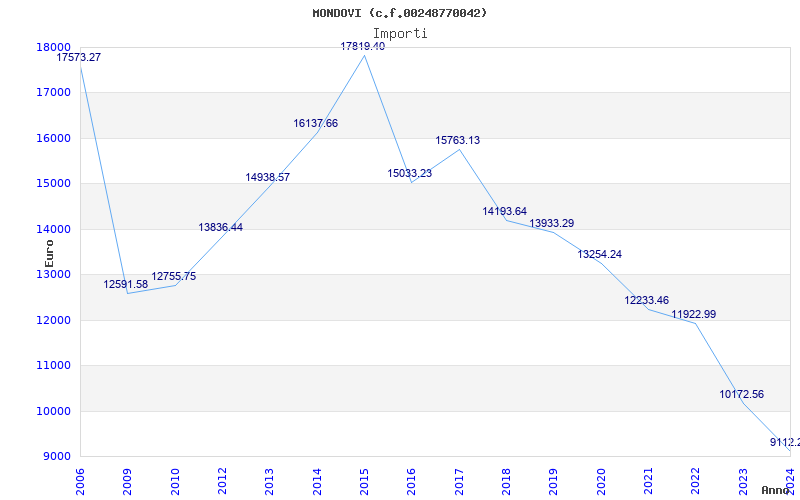Click the Euro y-axis title
800x500 pixels.
pyautogui.click(x=49, y=254)
